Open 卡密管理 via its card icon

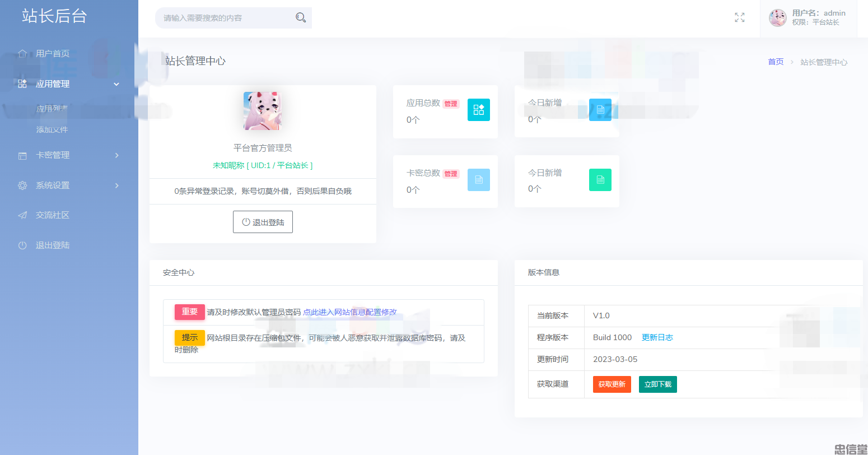[x=21, y=155]
